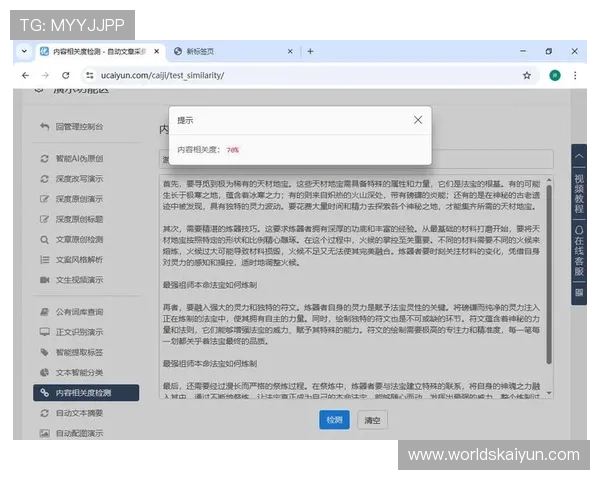Open 视频教程 on the right bar
This screenshot has width=600, height=480.
coord(579,194)
